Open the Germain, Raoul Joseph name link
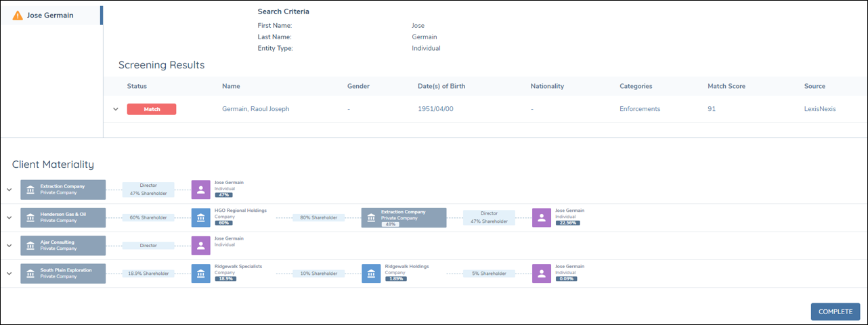The height and width of the screenshot is (325, 868). click(255, 109)
